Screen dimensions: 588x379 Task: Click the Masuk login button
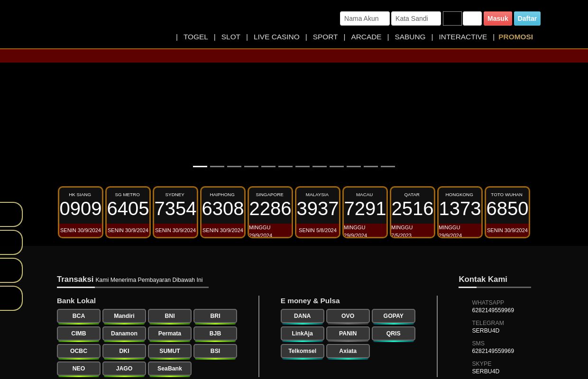pos(498,18)
